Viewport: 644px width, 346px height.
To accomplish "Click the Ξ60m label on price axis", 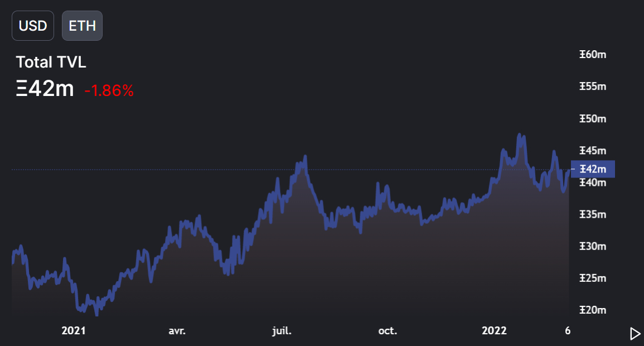I will [593, 55].
